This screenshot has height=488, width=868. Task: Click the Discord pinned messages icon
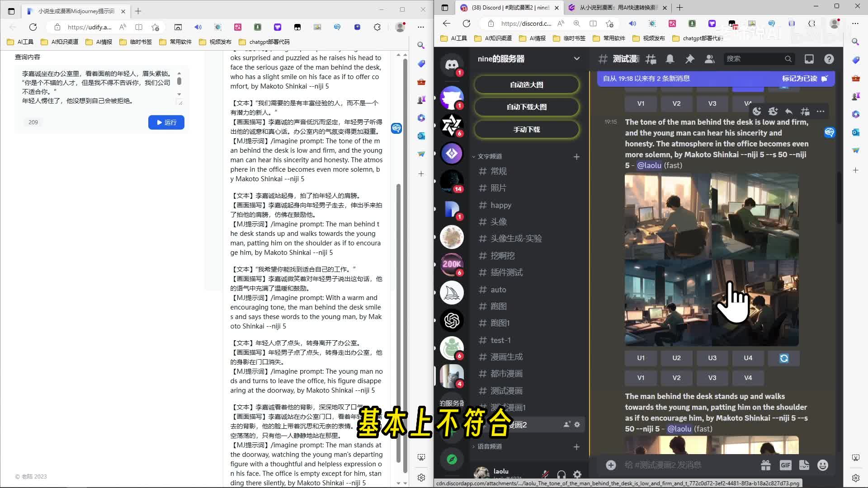click(x=689, y=59)
